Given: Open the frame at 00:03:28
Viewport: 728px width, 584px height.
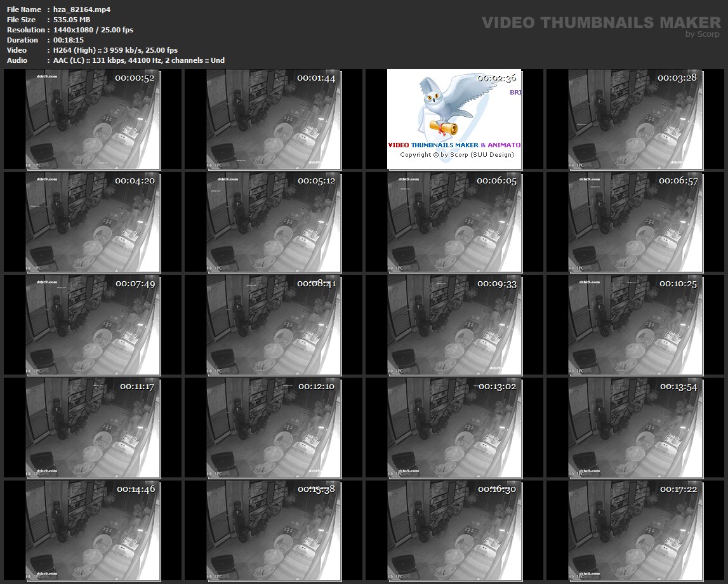Looking at the screenshot, I should point(635,119).
